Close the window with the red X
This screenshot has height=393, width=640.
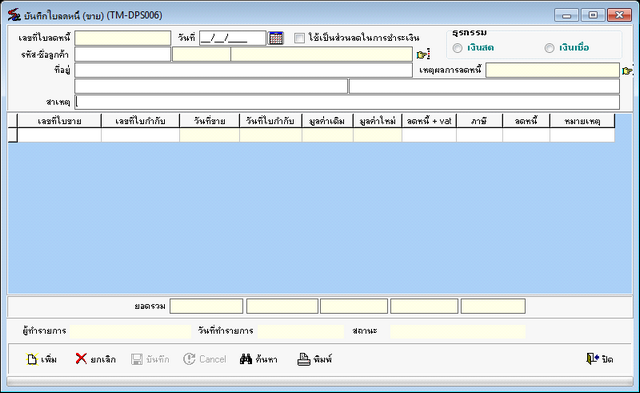pyautogui.click(x=619, y=15)
